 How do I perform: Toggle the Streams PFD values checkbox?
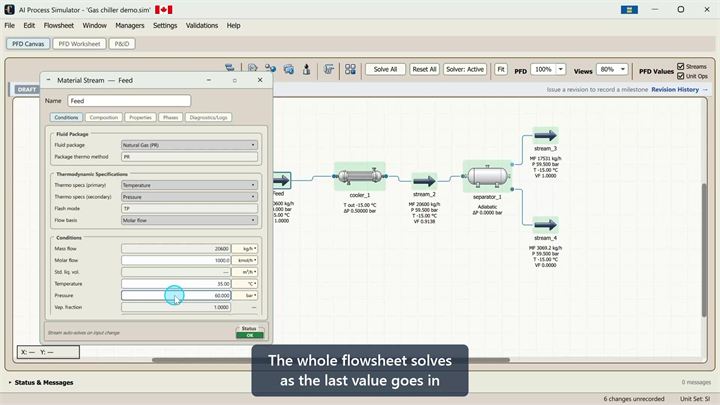click(681, 66)
